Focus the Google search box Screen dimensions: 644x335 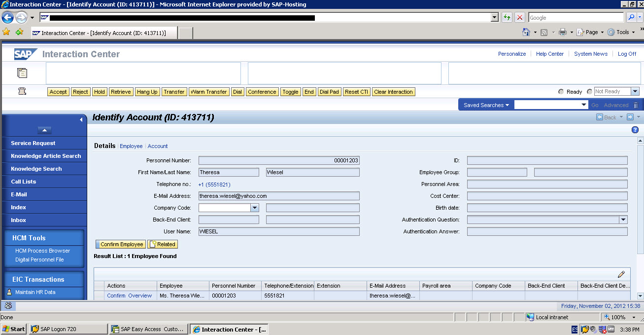coord(576,17)
